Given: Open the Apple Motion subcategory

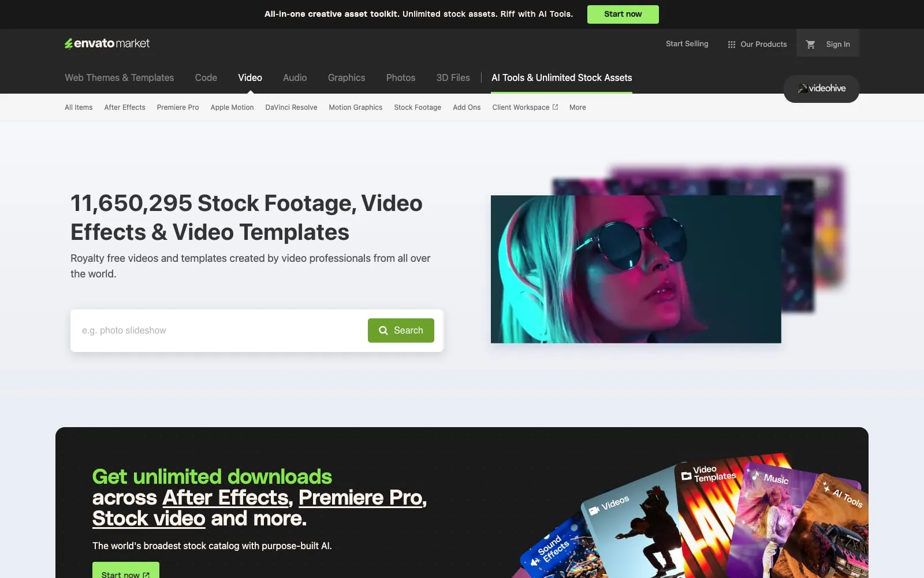Looking at the screenshot, I should click(232, 108).
